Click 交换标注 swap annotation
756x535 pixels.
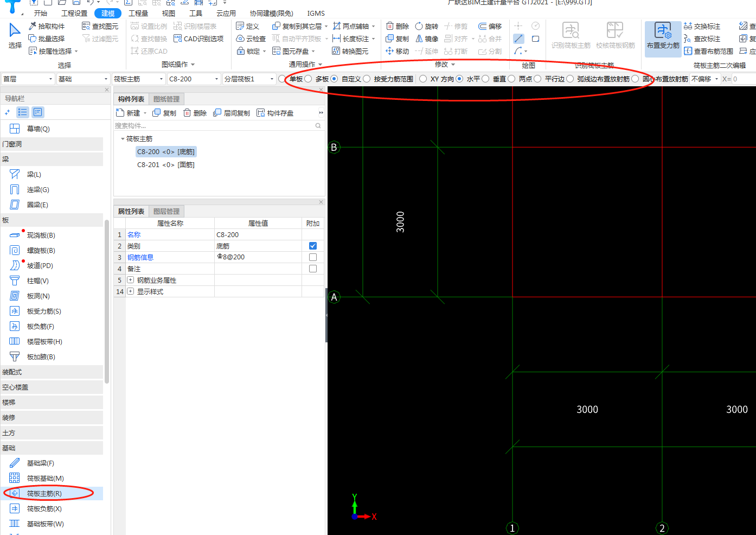tap(702, 26)
